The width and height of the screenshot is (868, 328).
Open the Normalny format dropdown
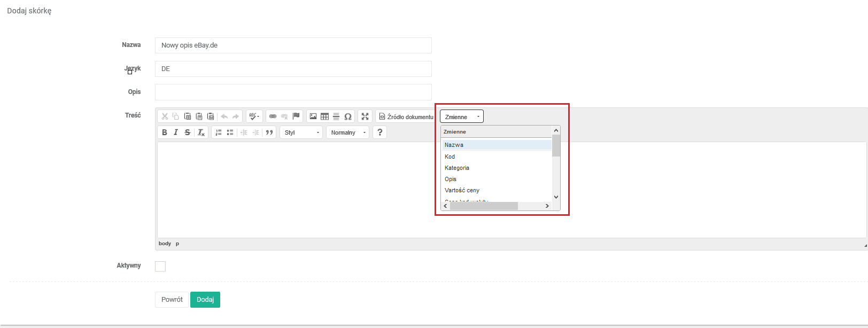(x=347, y=132)
